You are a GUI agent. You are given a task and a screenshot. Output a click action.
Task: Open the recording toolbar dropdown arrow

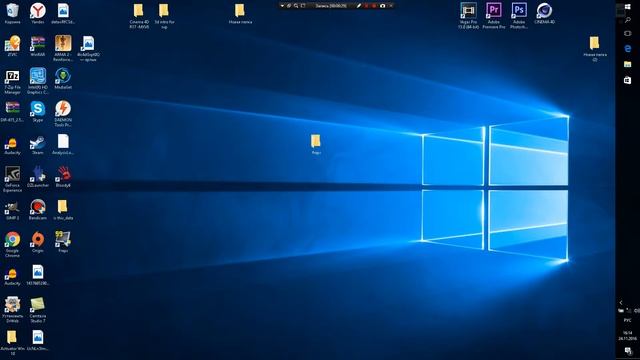pyautogui.click(x=282, y=6)
